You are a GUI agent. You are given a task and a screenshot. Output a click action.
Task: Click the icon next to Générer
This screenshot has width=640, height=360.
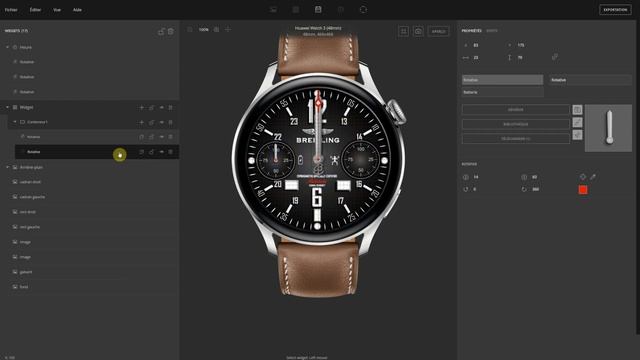click(577, 109)
